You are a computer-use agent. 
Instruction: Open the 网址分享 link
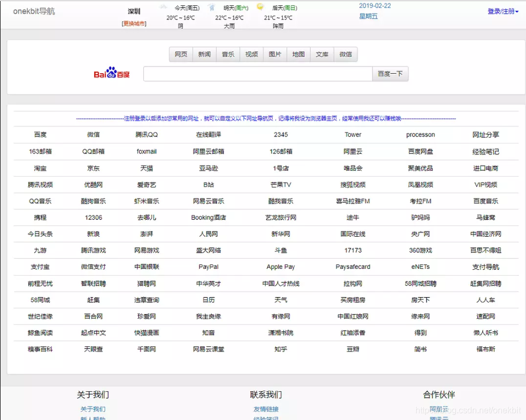pos(486,135)
